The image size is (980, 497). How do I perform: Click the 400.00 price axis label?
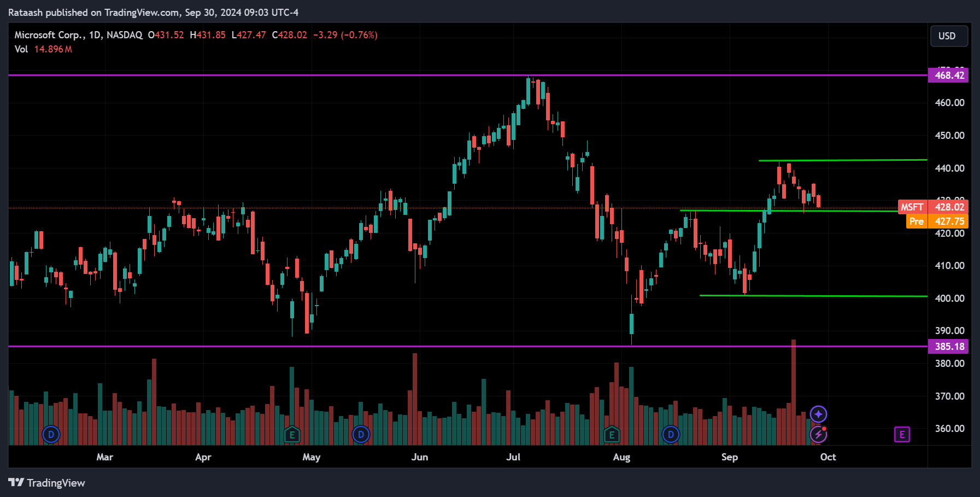click(949, 299)
